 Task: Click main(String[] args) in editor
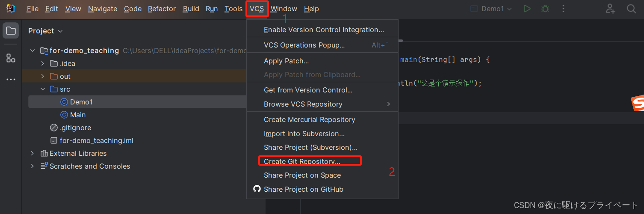(440, 60)
